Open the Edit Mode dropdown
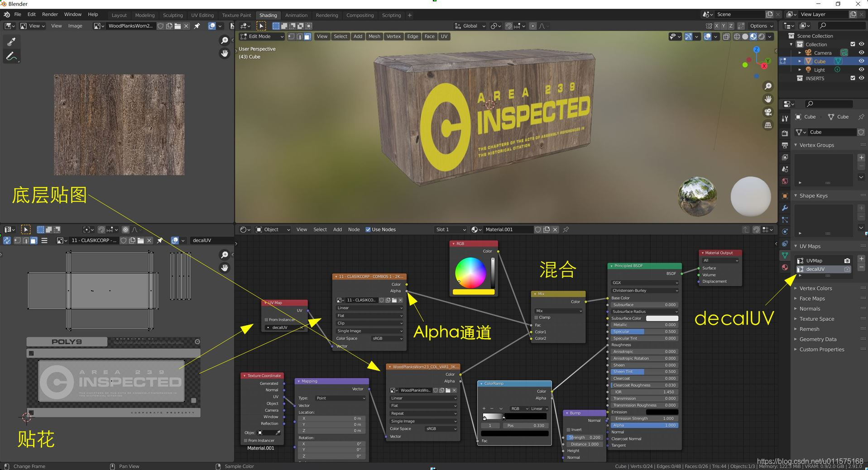This screenshot has width=868, height=470. (x=262, y=37)
